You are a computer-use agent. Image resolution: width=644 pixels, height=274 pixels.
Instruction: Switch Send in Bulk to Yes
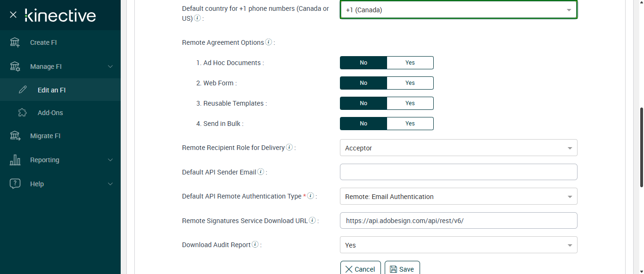click(x=410, y=124)
